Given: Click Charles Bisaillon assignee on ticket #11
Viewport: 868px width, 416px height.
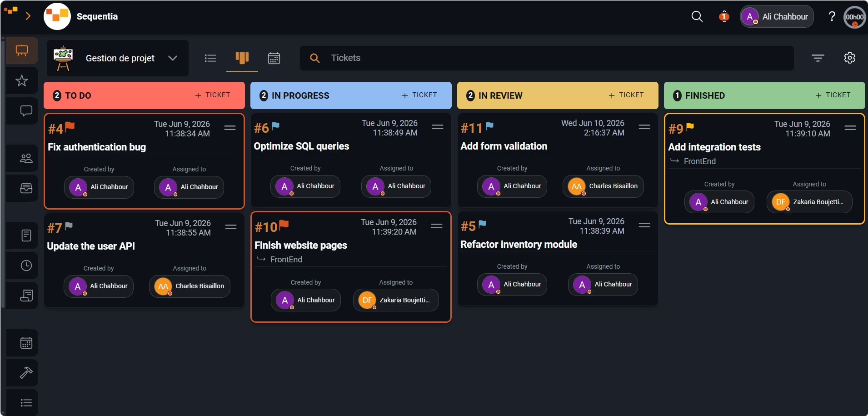Looking at the screenshot, I should pyautogui.click(x=603, y=186).
